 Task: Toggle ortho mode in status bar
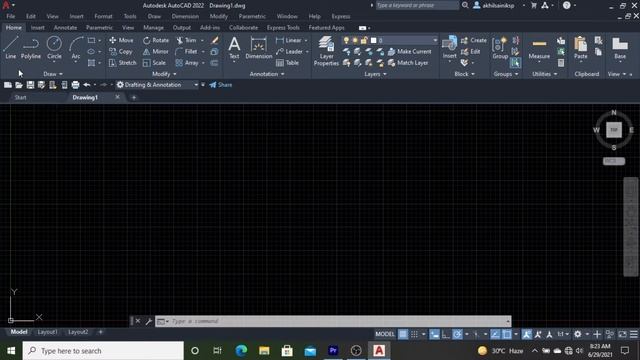pyautogui.click(x=446, y=334)
